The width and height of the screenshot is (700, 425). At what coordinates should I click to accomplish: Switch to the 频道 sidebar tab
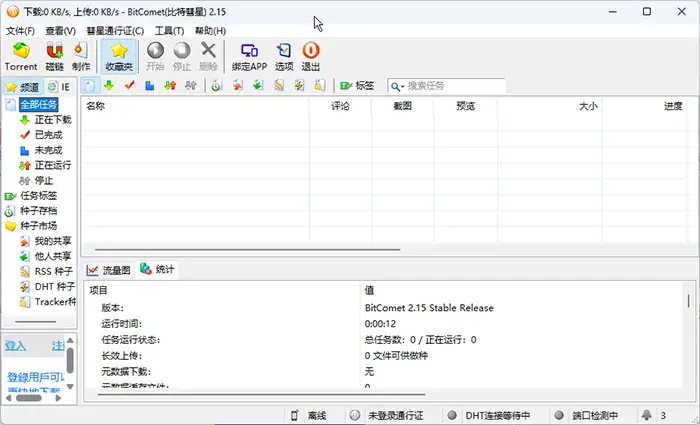point(23,87)
